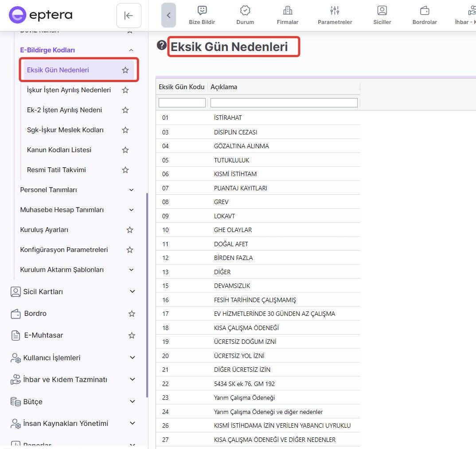Image resolution: width=476 pixels, height=449 pixels.
Task: Collapse the sidebar with the arrow button
Action: click(x=129, y=16)
